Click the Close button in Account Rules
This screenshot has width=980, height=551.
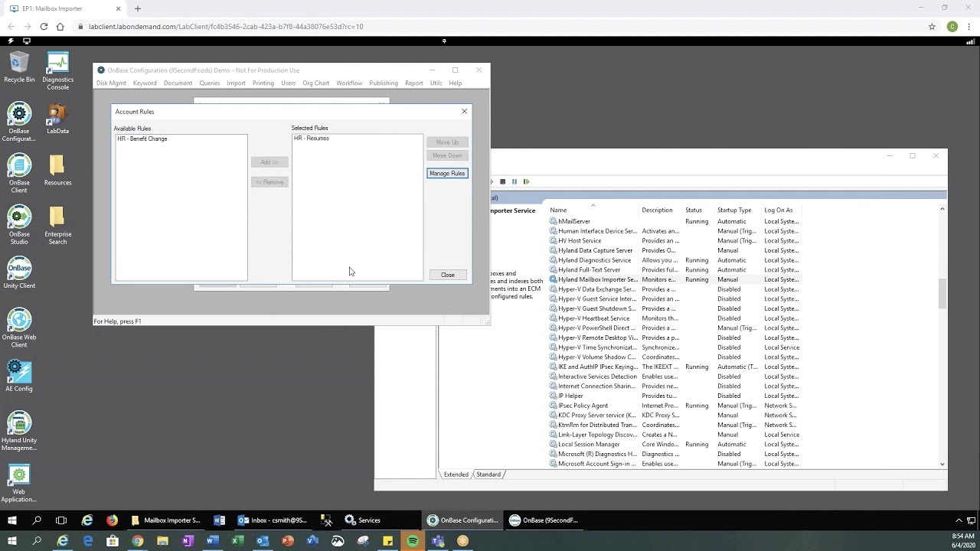[x=447, y=275]
